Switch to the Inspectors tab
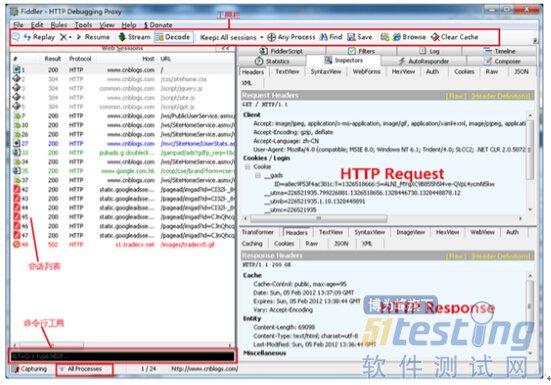 click(343, 60)
